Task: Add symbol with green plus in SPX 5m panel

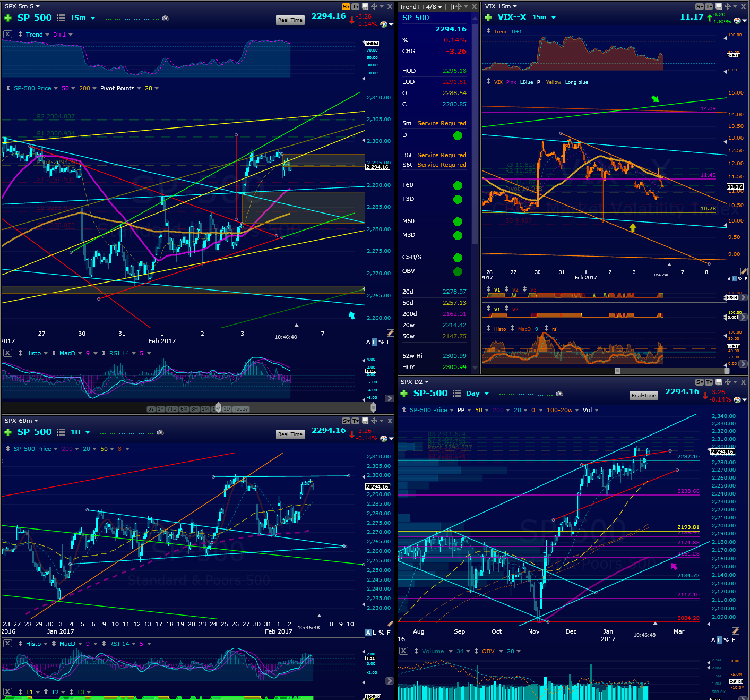Action: click(x=8, y=18)
